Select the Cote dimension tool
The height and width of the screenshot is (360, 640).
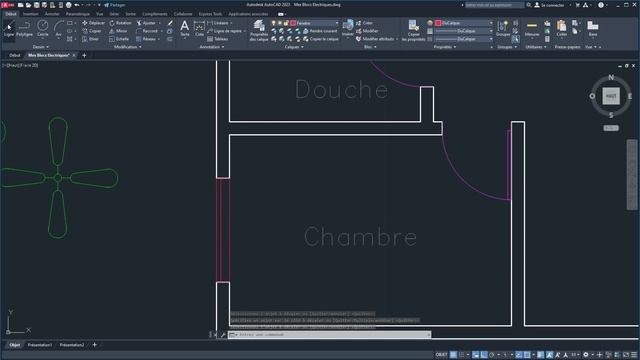tap(199, 29)
